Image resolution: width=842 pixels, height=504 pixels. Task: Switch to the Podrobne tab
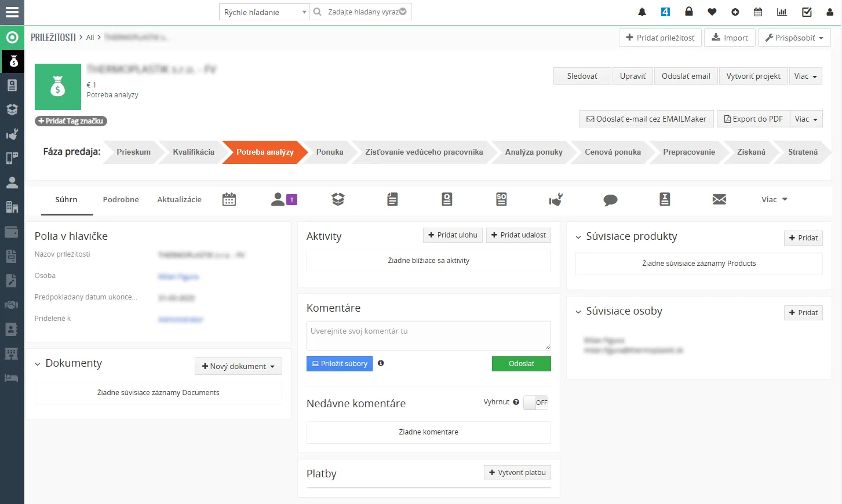click(x=121, y=199)
